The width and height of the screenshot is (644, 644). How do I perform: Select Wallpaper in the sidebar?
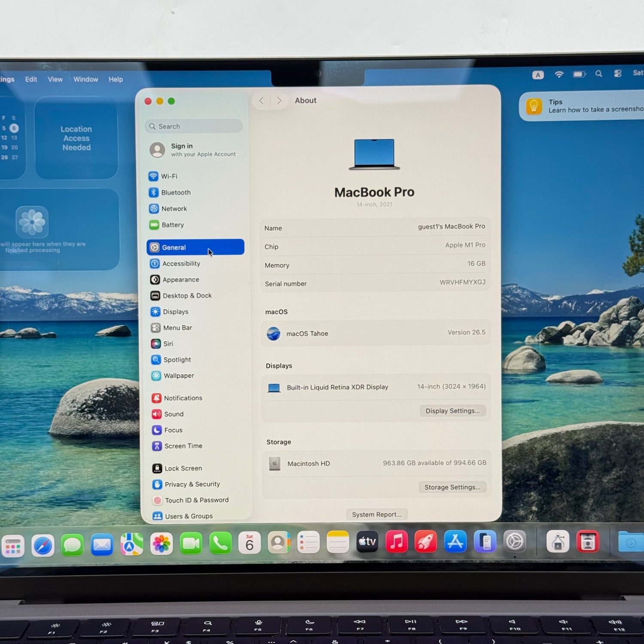point(197,376)
